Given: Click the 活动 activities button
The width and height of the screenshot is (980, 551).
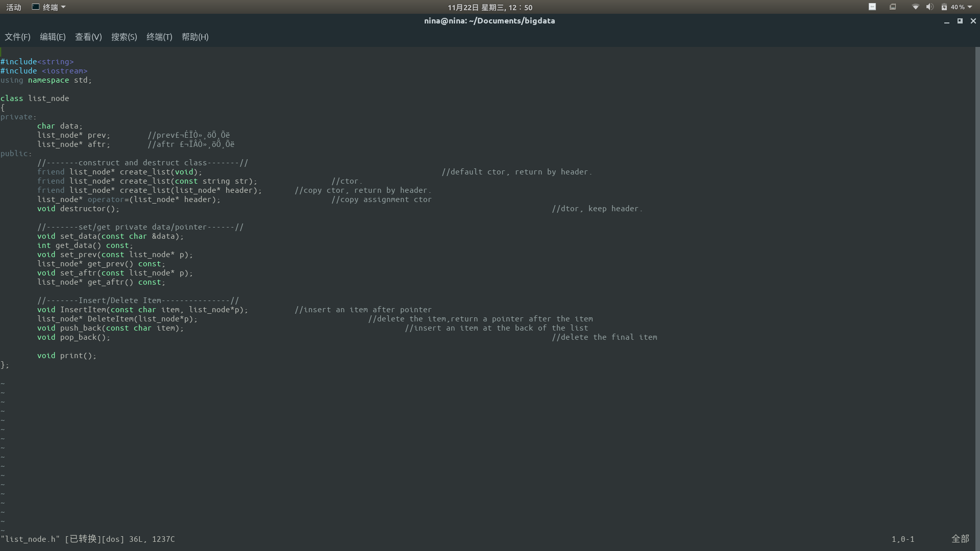Looking at the screenshot, I should click(14, 7).
